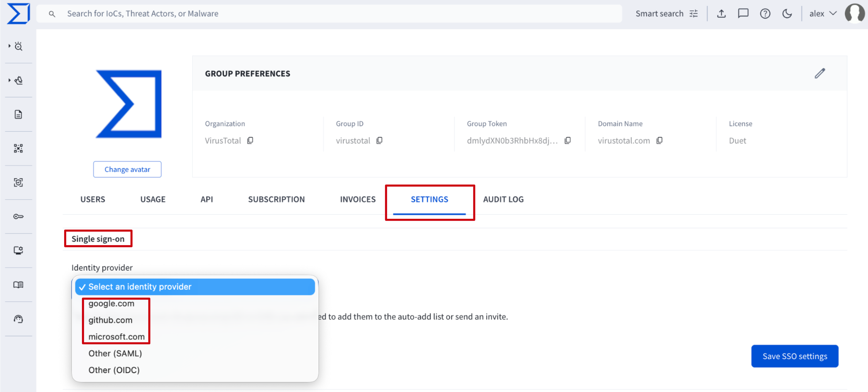Click the Single sign-on heading

click(98, 239)
